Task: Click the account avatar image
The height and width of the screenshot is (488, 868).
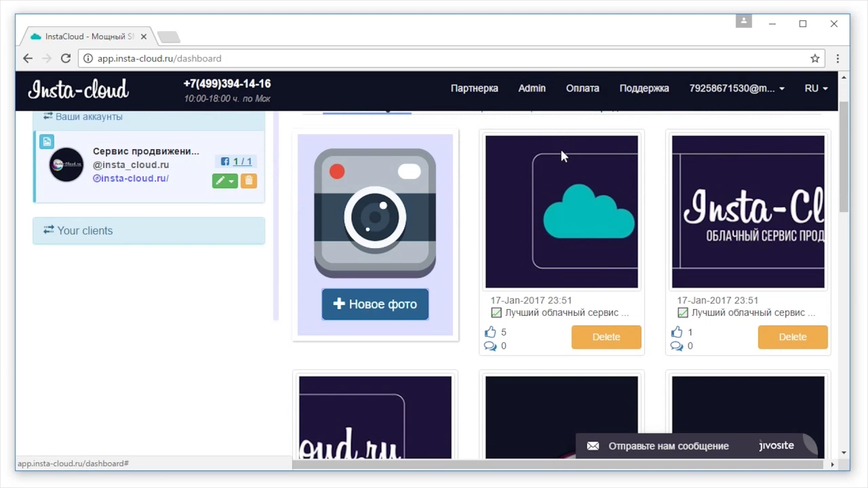Action: pos(66,165)
